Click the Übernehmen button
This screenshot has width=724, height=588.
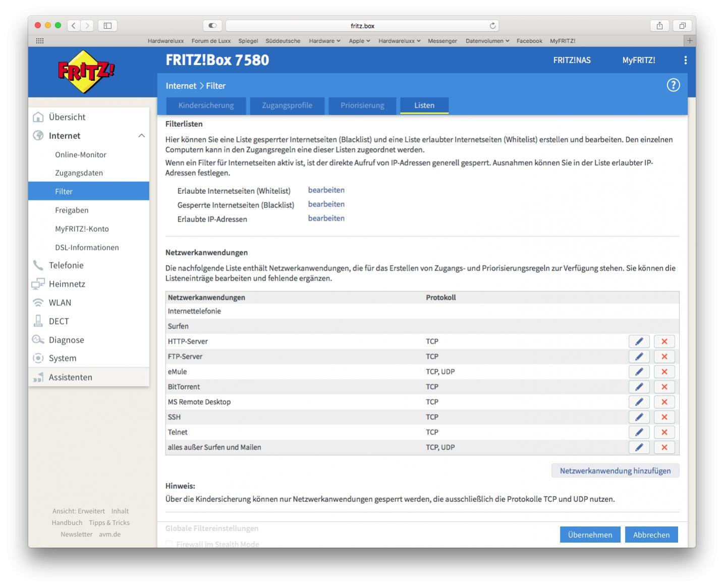pos(590,535)
